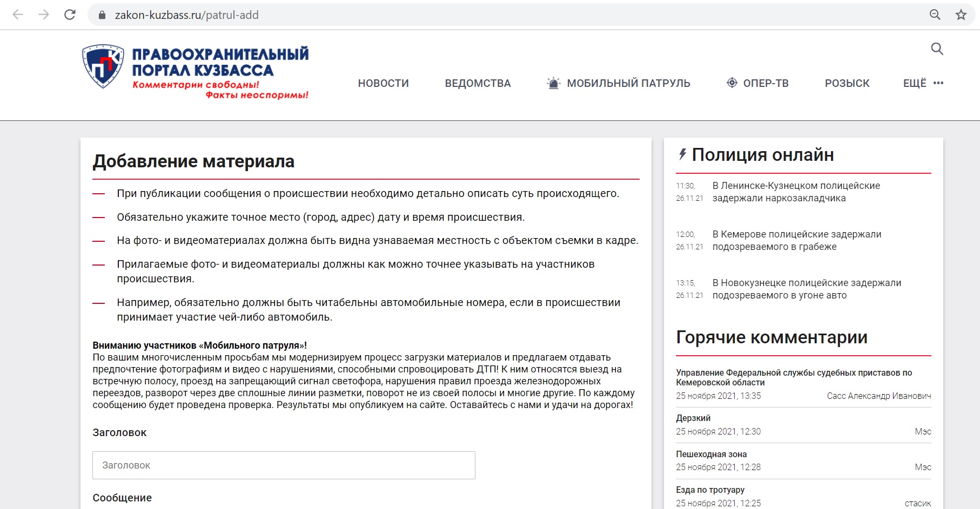This screenshot has height=509, width=980.
Task: Click bold text Вниманию участников «Мобильного патруля»!
Action: point(199,345)
